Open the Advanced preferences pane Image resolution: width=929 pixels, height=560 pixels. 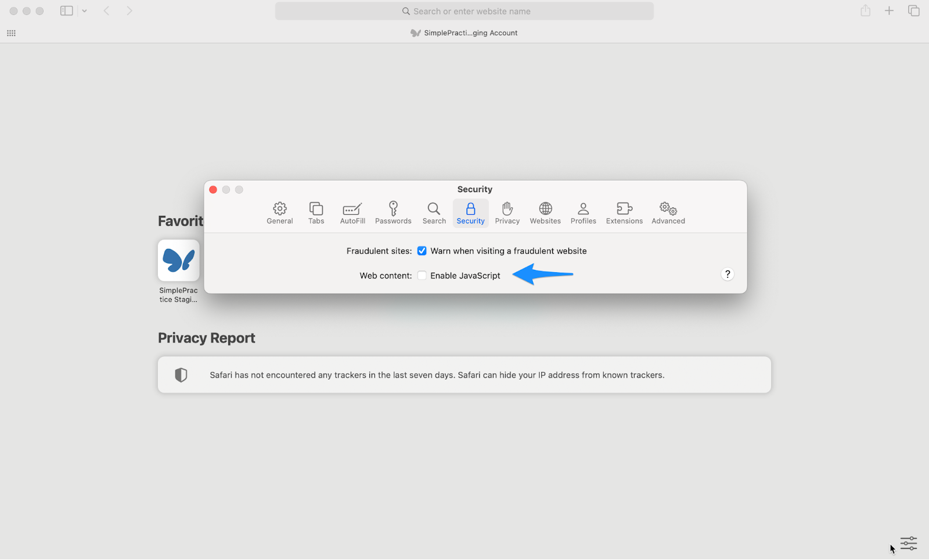[x=667, y=213]
